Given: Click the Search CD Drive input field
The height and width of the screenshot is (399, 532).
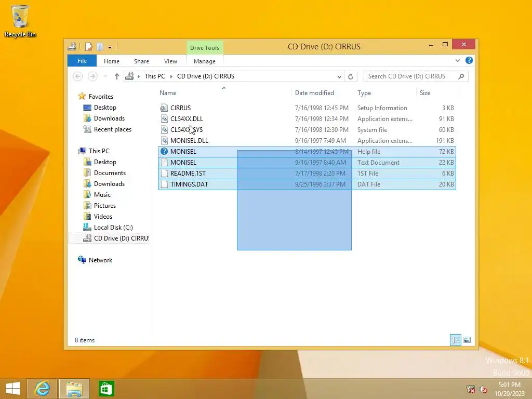Looking at the screenshot, I should [x=410, y=76].
